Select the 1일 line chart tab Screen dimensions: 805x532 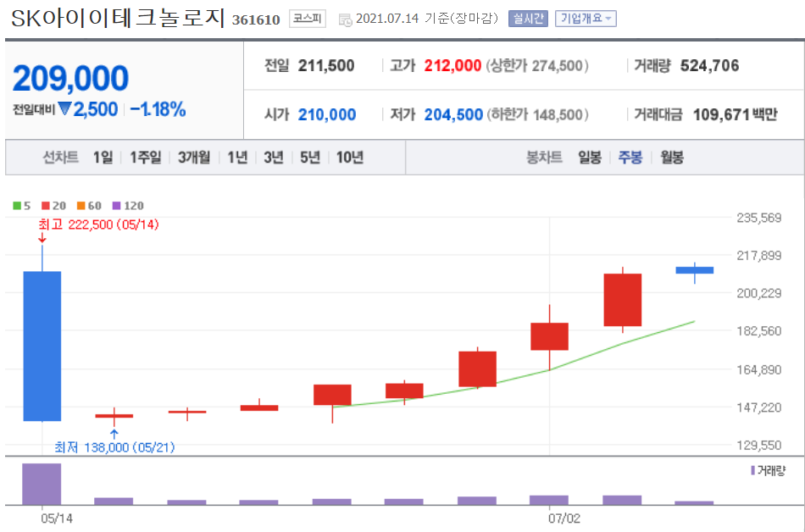click(x=103, y=157)
